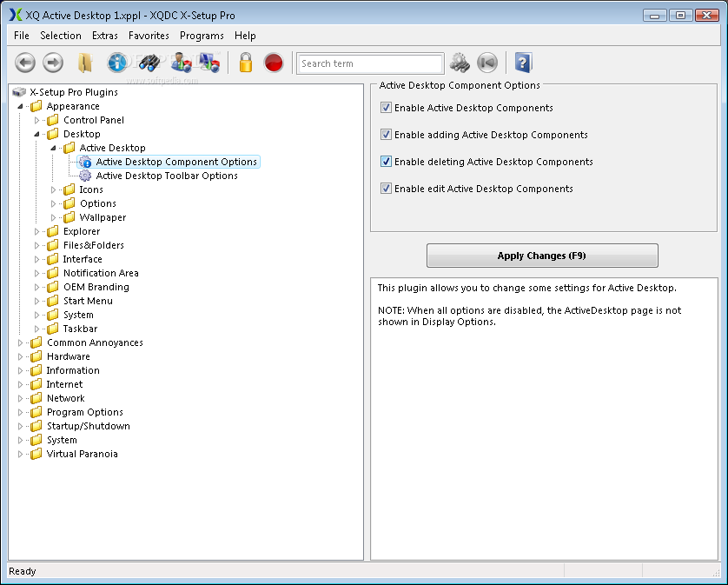
Task: Click the X-Setup Pro Plugins root icon
Action: pos(19,92)
